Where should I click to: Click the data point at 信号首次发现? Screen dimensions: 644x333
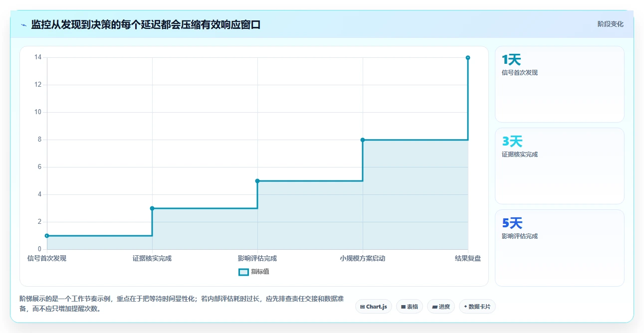click(47, 236)
